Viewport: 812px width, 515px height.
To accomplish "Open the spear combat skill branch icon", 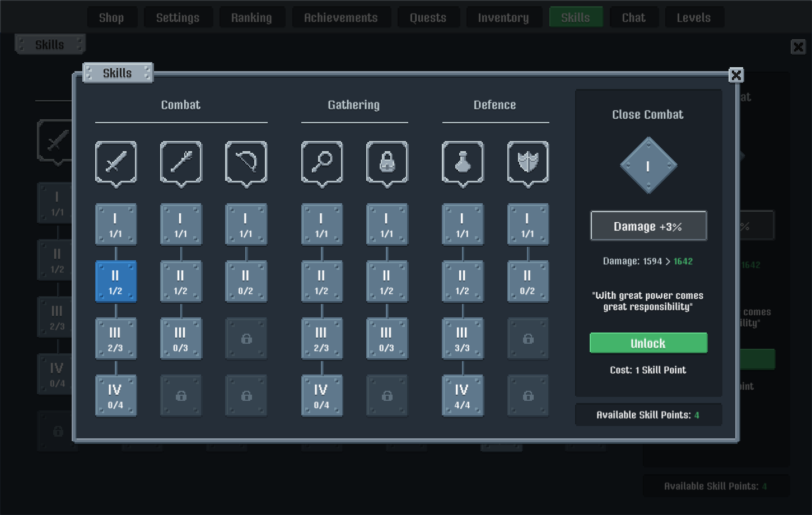I will point(181,163).
